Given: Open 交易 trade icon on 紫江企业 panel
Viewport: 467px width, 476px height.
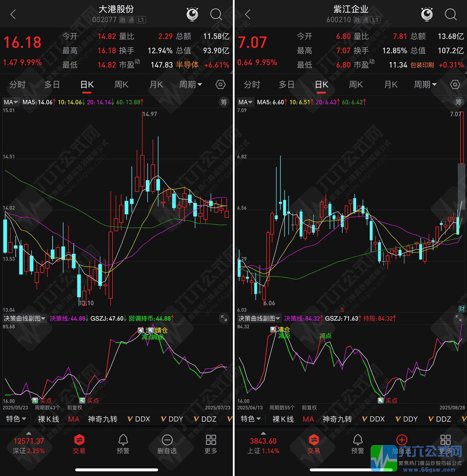Looking at the screenshot, I should pos(314,444).
